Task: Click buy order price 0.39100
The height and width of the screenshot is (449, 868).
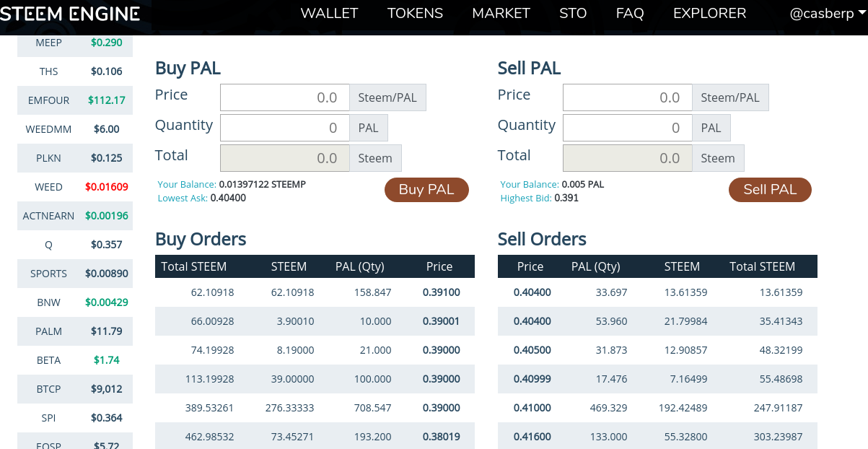Action: pos(442,292)
